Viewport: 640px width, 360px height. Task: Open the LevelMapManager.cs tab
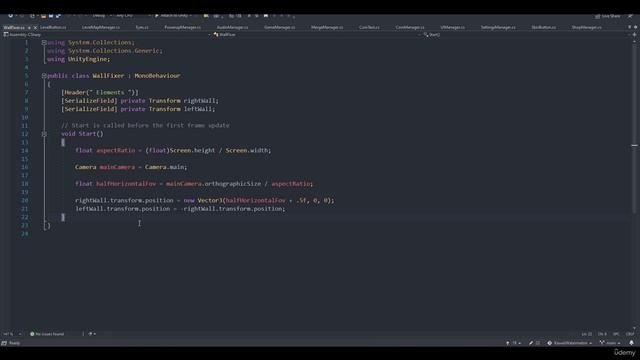[101, 27]
